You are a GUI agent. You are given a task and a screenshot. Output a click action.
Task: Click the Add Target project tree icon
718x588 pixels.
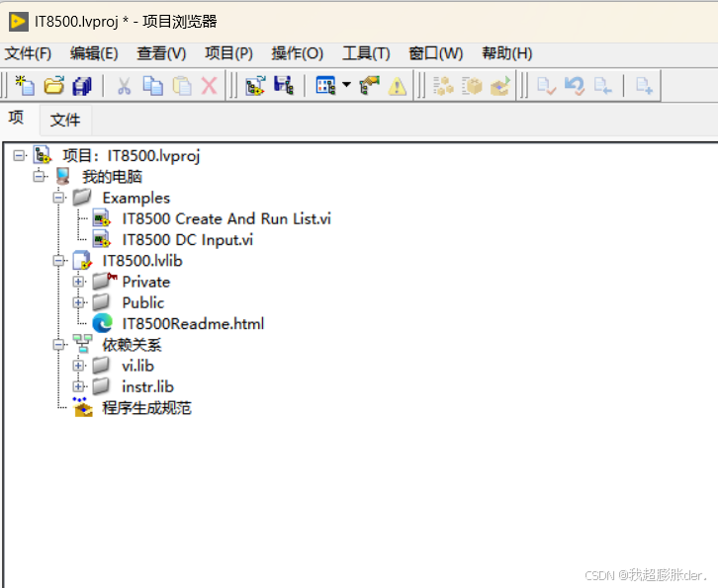click(x=255, y=86)
